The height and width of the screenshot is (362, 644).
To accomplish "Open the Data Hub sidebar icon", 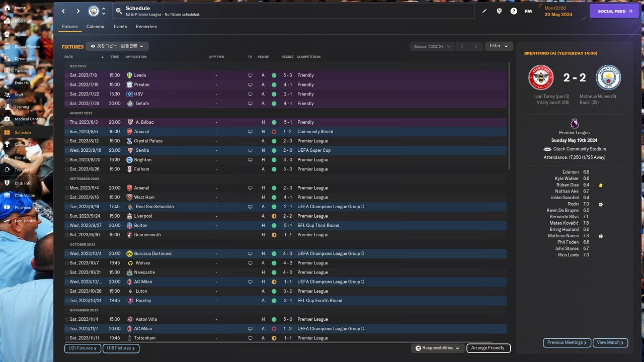I will click(8, 82).
